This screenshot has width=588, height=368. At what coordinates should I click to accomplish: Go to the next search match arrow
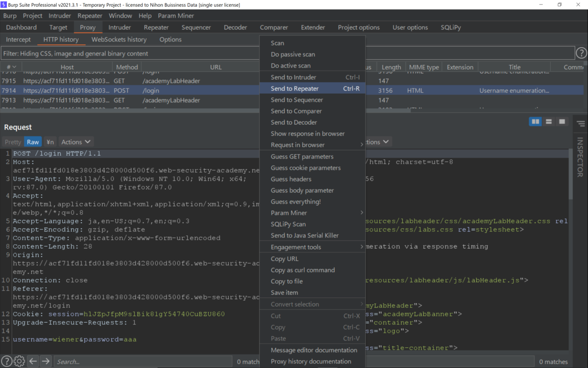[46, 361]
